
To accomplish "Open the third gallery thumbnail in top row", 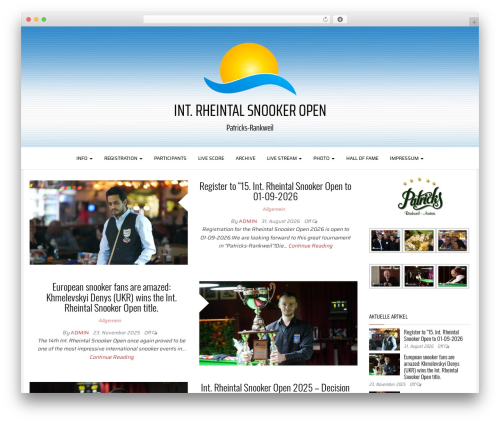I will pyautogui.click(x=453, y=240).
